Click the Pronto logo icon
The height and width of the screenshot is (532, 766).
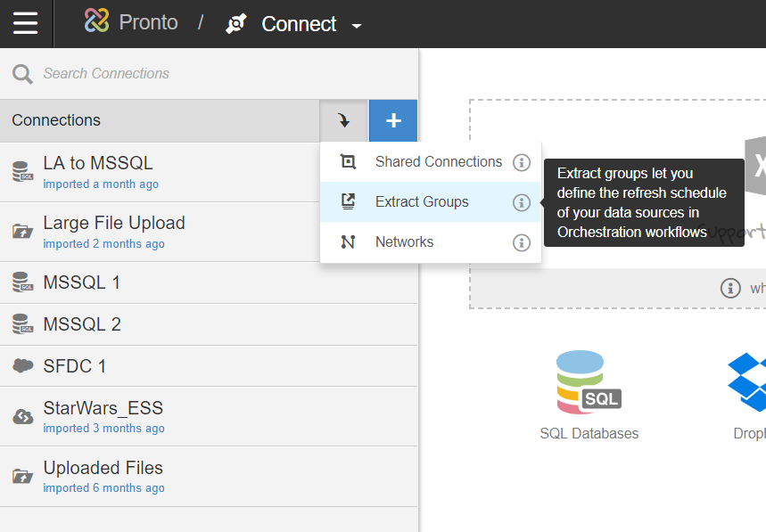pyautogui.click(x=97, y=21)
